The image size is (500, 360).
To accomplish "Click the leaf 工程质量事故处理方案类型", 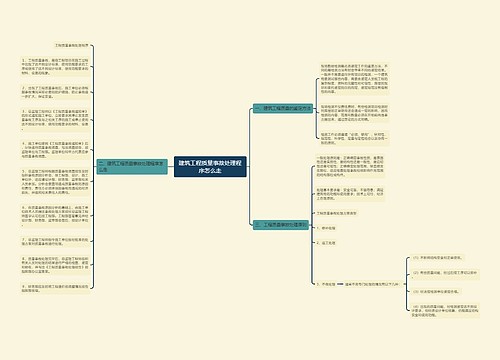I will [336, 213].
